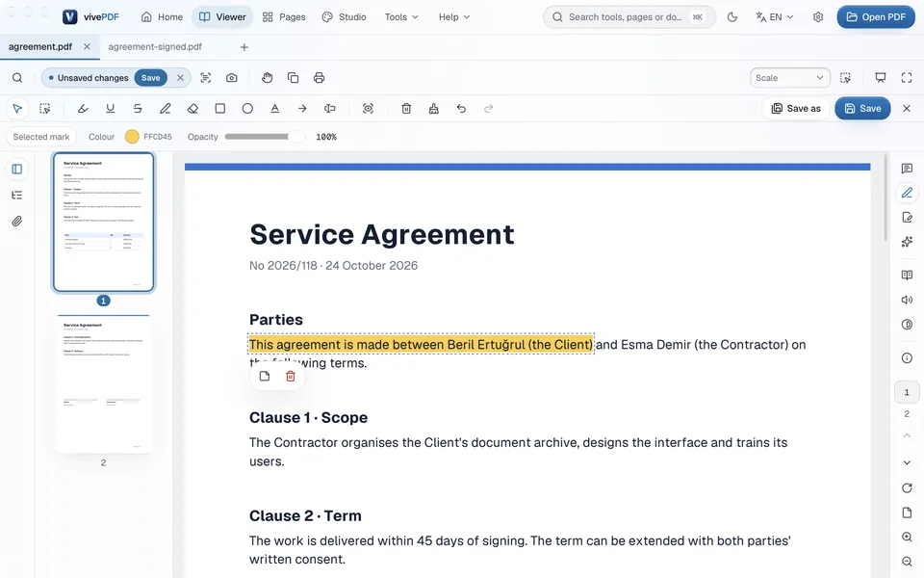
Task: Zoom in on the document
Action: coord(907,537)
